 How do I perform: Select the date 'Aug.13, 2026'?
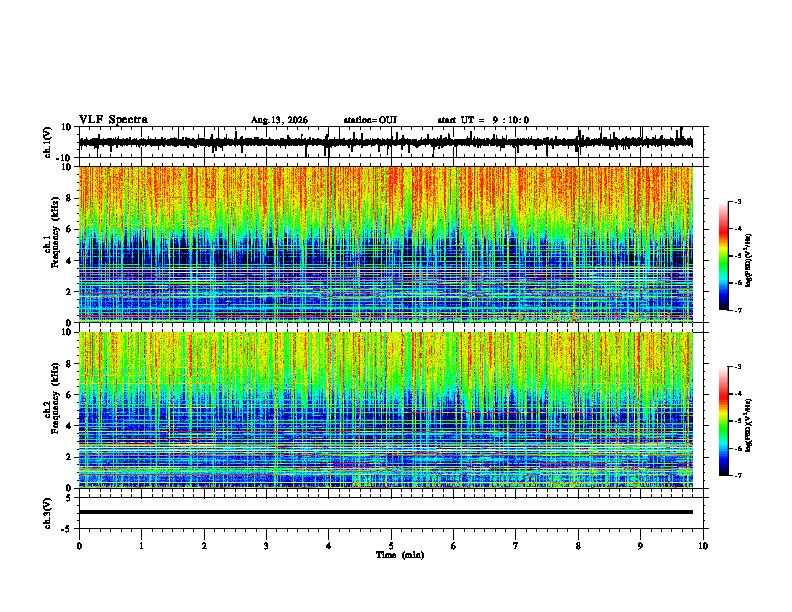click(x=279, y=120)
